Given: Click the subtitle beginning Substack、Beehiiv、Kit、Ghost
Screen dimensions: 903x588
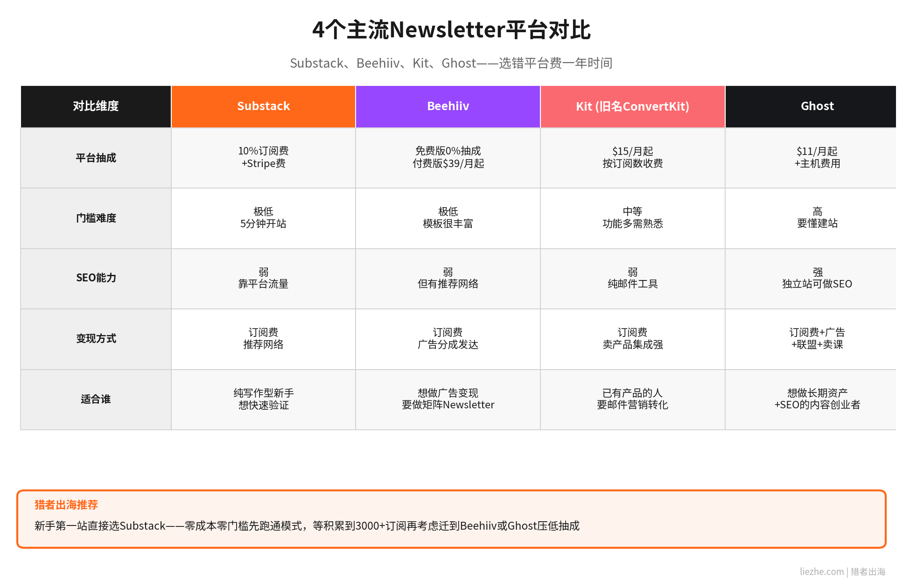Looking at the screenshot, I should click(x=451, y=63).
